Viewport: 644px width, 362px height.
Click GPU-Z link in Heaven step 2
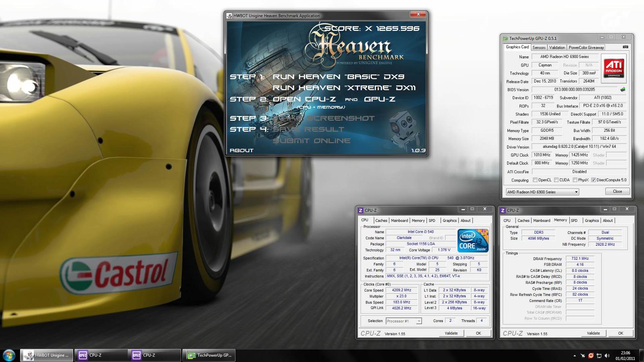coord(380,99)
